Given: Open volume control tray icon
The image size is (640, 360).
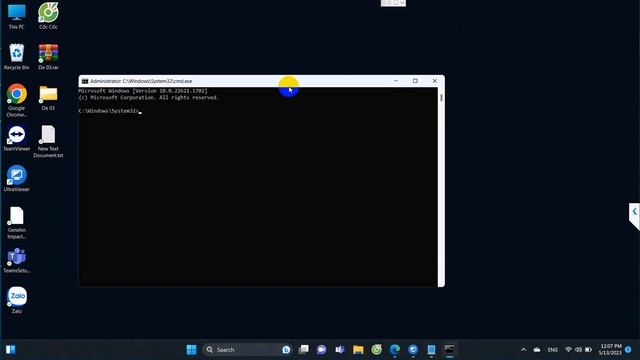Looking at the screenshot, I should [578, 350].
